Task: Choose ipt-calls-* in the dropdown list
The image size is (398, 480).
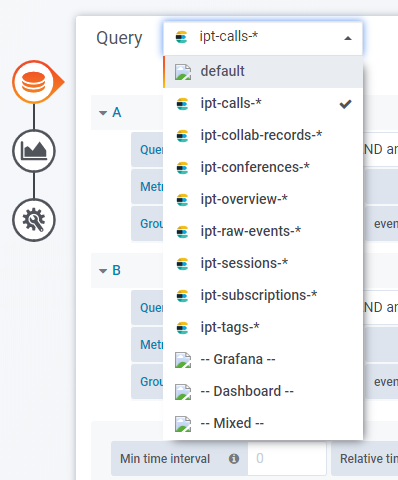Action: (x=264, y=104)
